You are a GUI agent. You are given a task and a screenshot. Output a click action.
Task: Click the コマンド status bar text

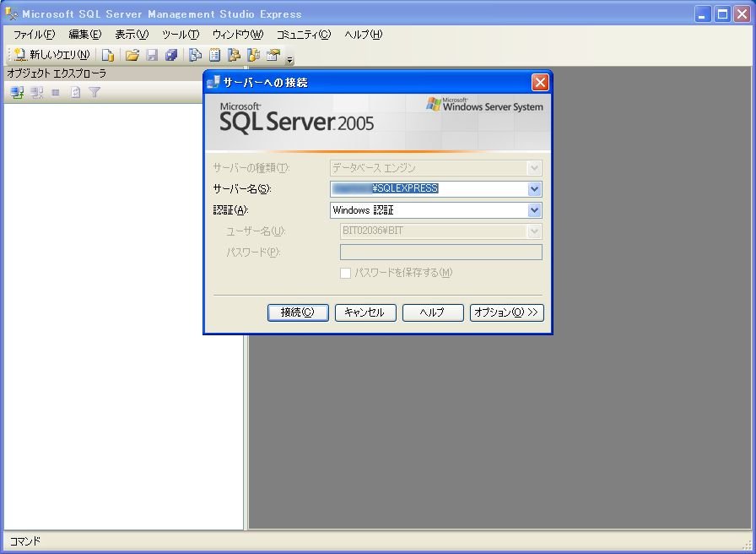coord(25,541)
